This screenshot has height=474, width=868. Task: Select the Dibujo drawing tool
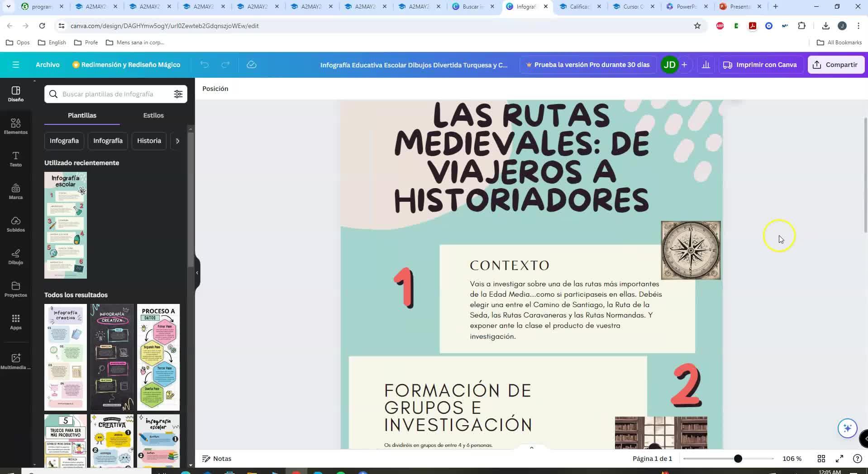pyautogui.click(x=15, y=256)
